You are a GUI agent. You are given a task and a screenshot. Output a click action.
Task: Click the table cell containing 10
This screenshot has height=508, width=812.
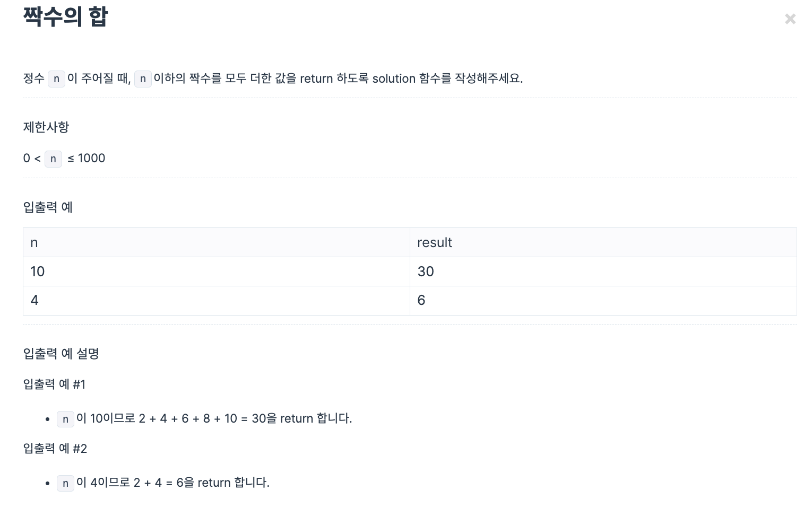(x=37, y=271)
